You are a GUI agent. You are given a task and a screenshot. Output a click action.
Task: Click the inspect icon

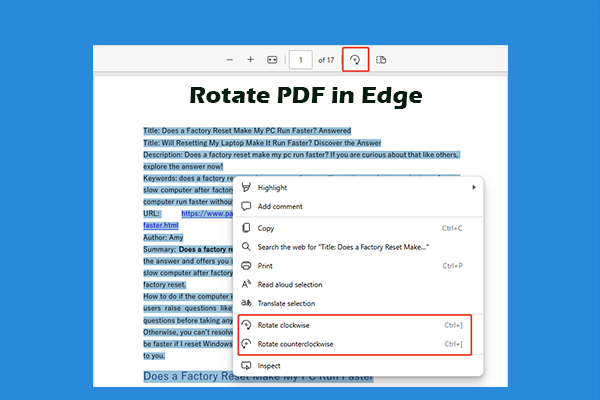pos(246,366)
